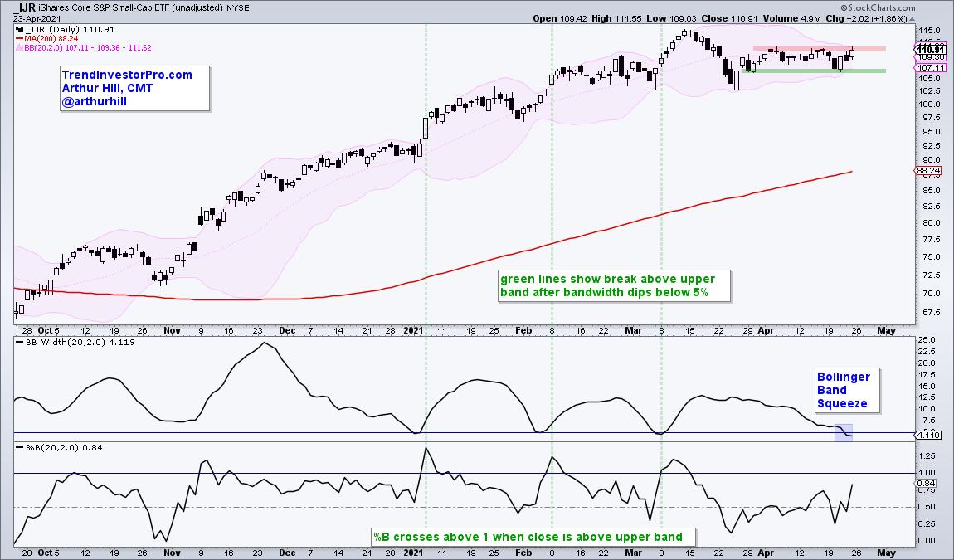Screen dimensions: 954x560
Task: Click the Bollinger Band Squeeze annotation box
Action: (x=845, y=391)
